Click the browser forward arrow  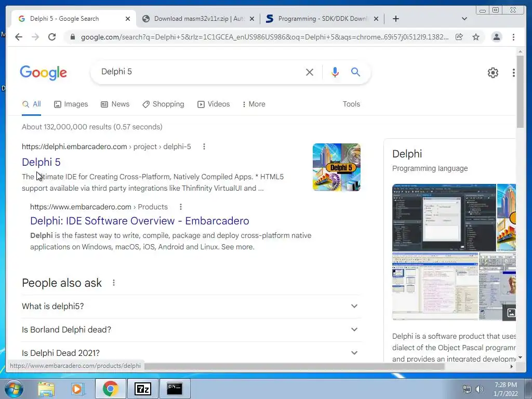(x=35, y=37)
